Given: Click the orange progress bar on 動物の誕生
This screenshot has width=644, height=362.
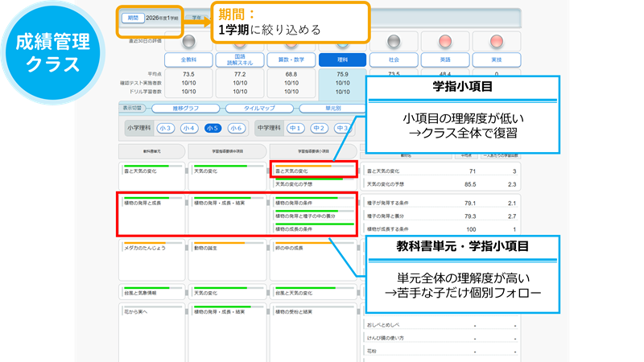Looking at the screenshot, I should (219, 244).
